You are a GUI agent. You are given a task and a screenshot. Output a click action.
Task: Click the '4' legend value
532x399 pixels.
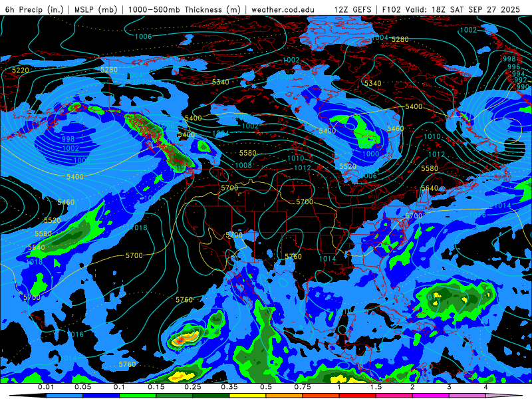point(486,387)
